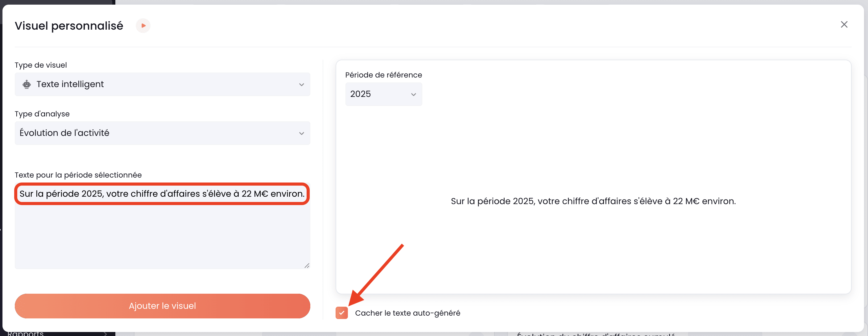Click the Cacher le texte auto-généré label
868x336 pixels.
coord(407,313)
